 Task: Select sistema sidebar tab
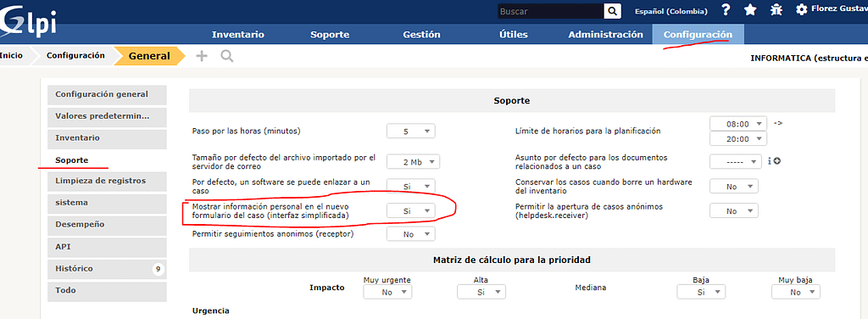point(107,203)
